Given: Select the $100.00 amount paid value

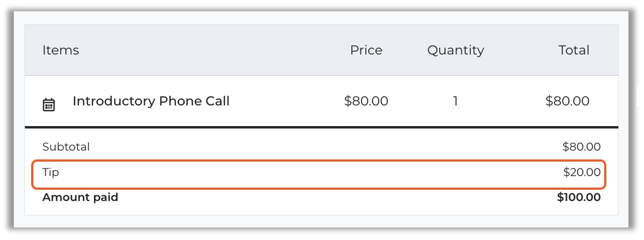Looking at the screenshot, I should pos(579,198).
